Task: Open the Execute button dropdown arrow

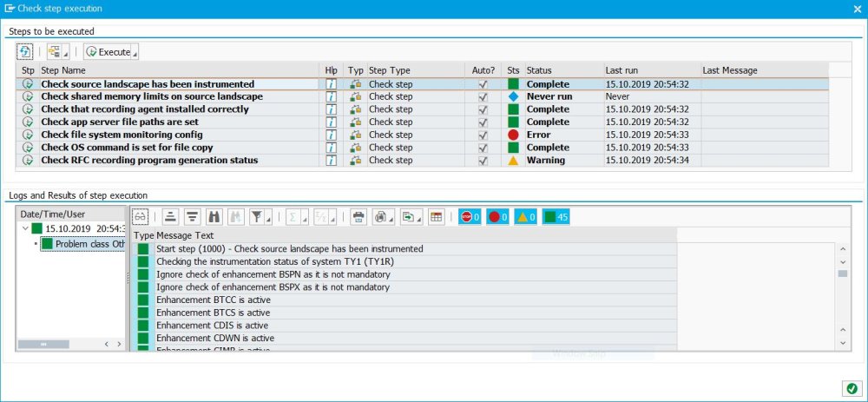Action: tap(135, 52)
